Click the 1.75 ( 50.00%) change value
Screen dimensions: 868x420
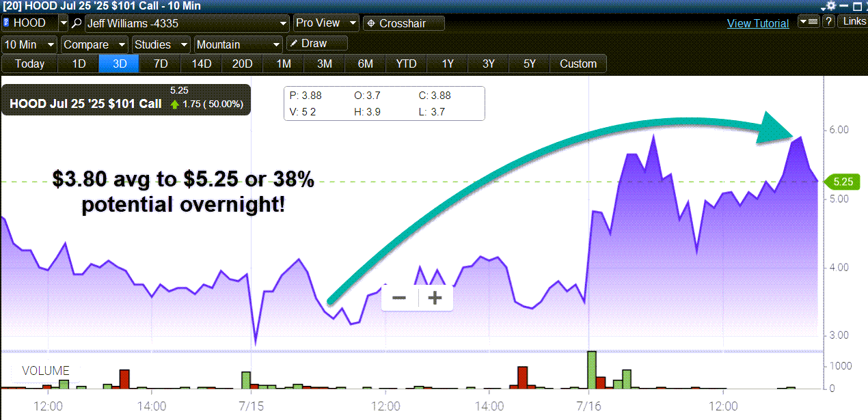pyautogui.click(x=212, y=104)
